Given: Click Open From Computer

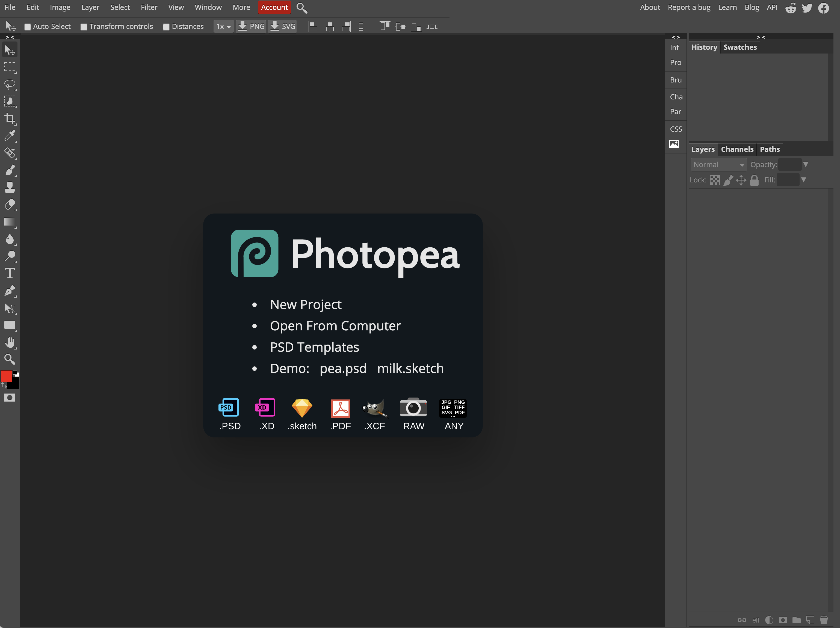Looking at the screenshot, I should (335, 326).
